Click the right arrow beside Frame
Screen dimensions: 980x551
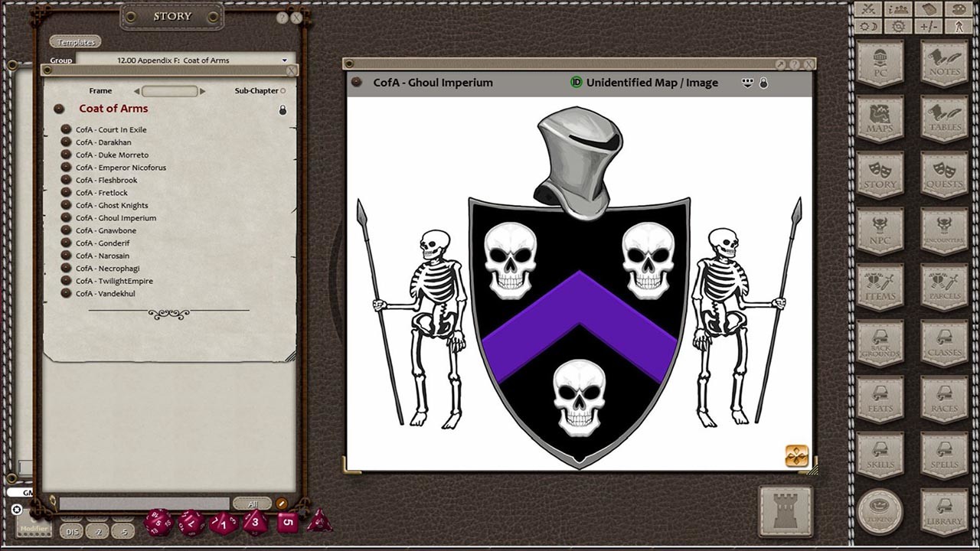pyautogui.click(x=201, y=91)
